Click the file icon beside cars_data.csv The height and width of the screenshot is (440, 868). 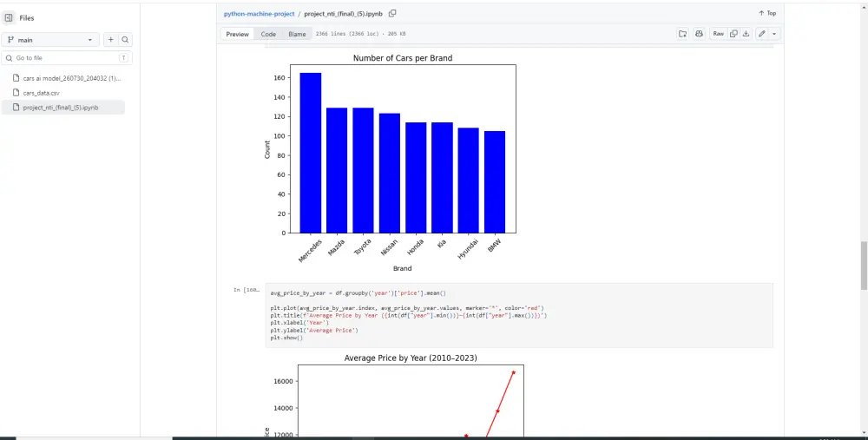(16, 93)
